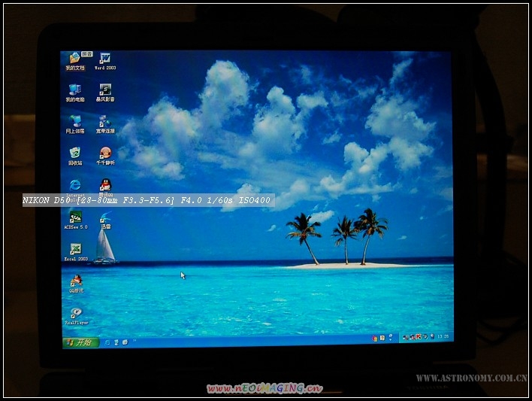Open the My Documents (我的文档) desktop icon

(x=74, y=59)
